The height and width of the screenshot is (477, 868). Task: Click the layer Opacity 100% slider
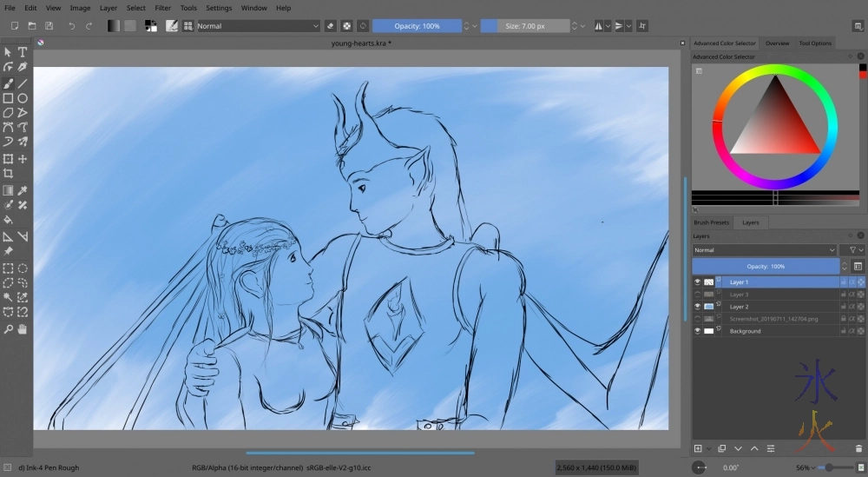[766, 266]
